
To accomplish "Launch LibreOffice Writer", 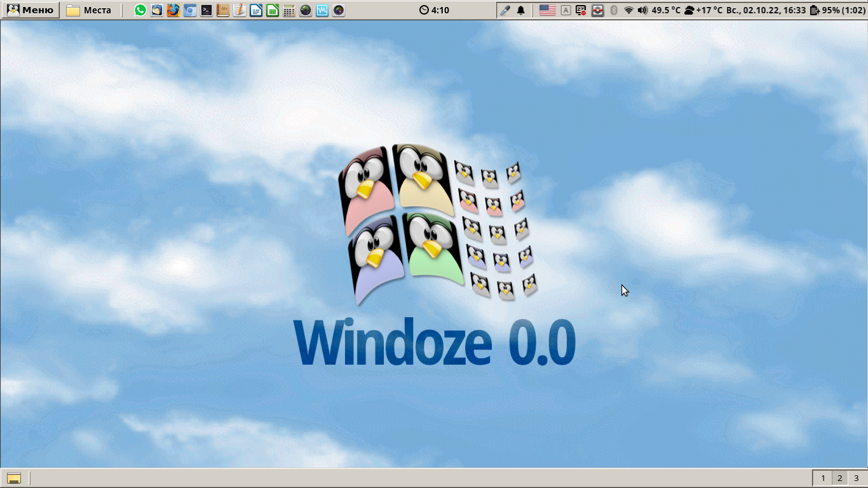I will pyautogui.click(x=256, y=10).
